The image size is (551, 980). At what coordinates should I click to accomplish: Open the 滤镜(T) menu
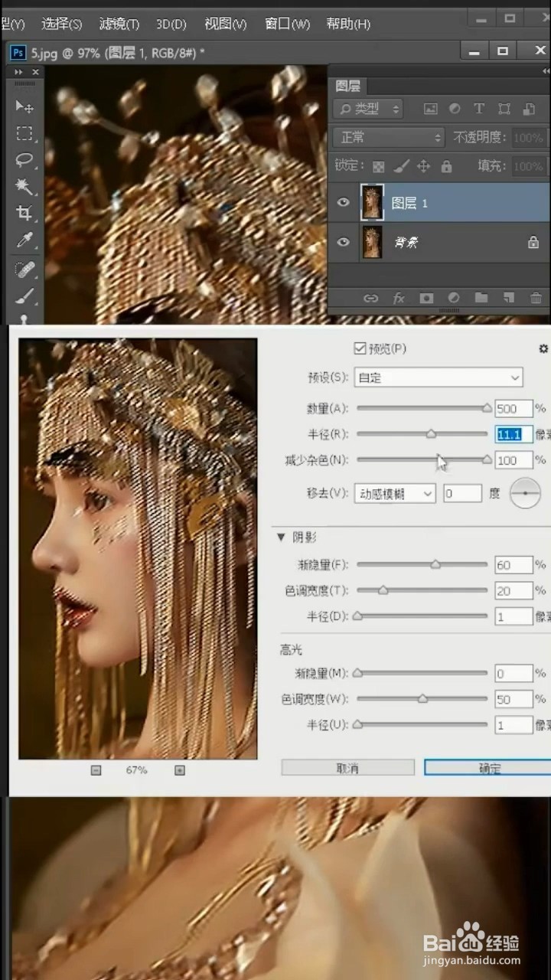click(119, 24)
